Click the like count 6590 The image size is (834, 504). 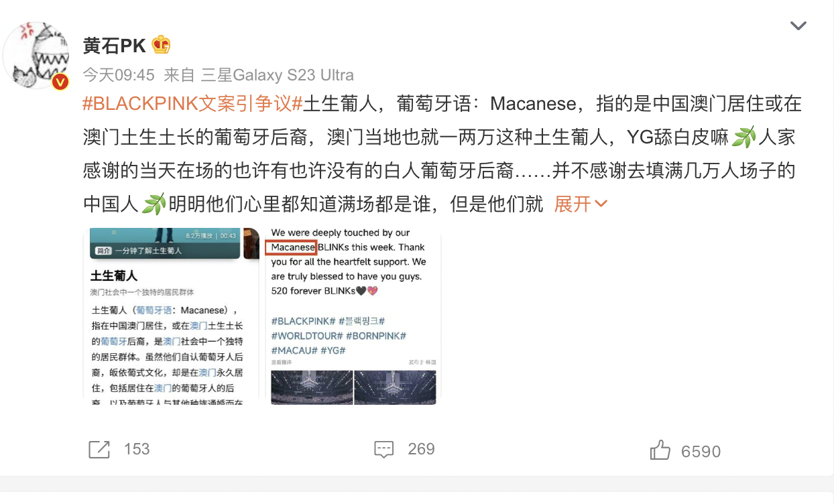701,452
